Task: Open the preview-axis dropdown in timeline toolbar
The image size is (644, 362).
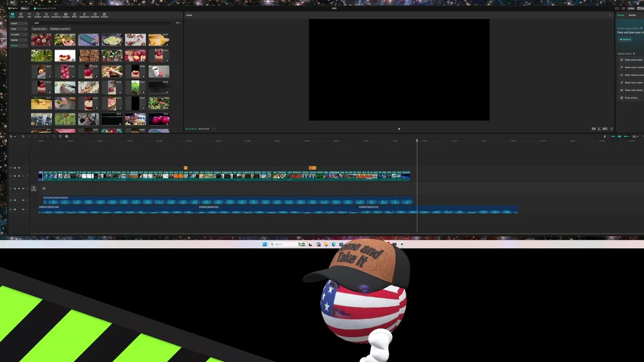Action: [x=638, y=136]
